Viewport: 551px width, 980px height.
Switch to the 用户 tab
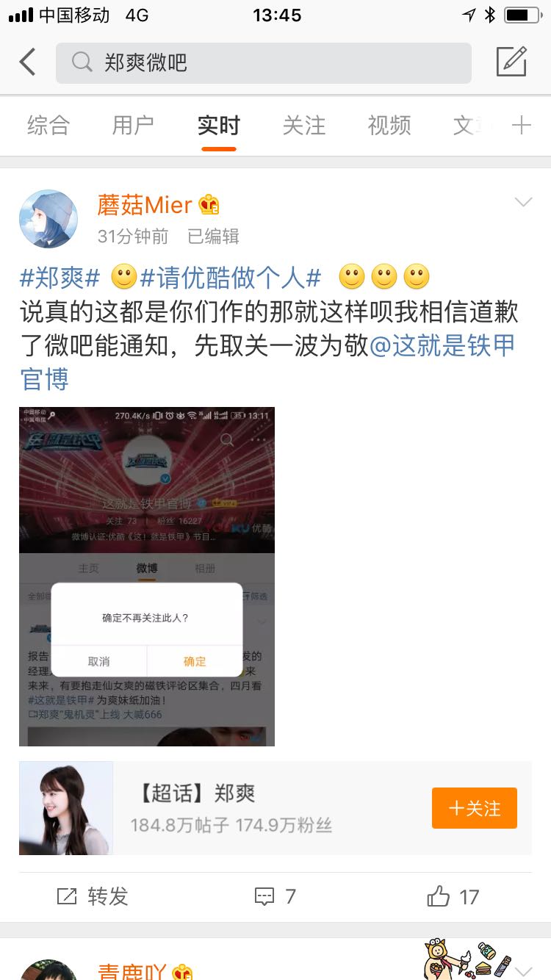click(x=133, y=126)
